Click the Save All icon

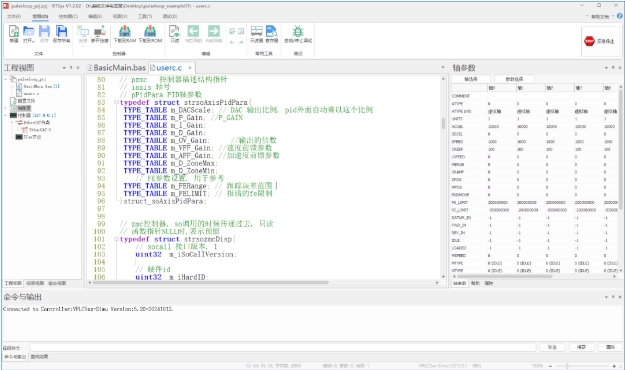tap(61, 33)
